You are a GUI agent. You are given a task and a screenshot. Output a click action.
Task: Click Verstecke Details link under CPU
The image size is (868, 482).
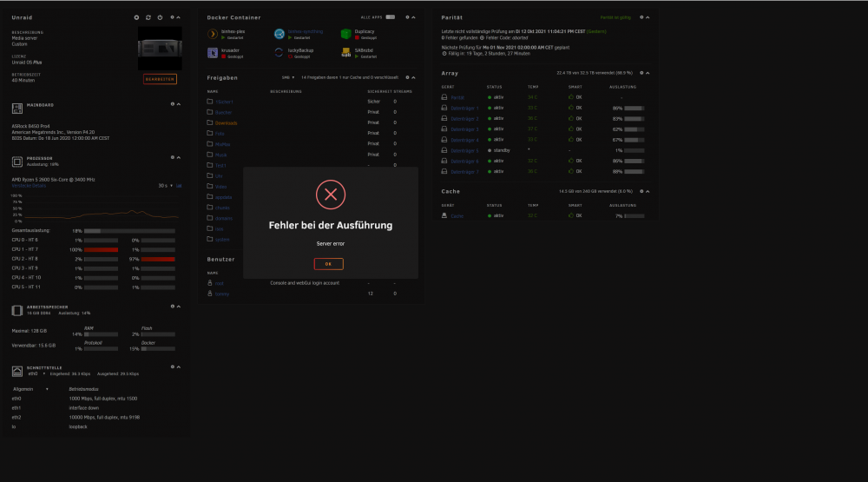pyautogui.click(x=29, y=186)
